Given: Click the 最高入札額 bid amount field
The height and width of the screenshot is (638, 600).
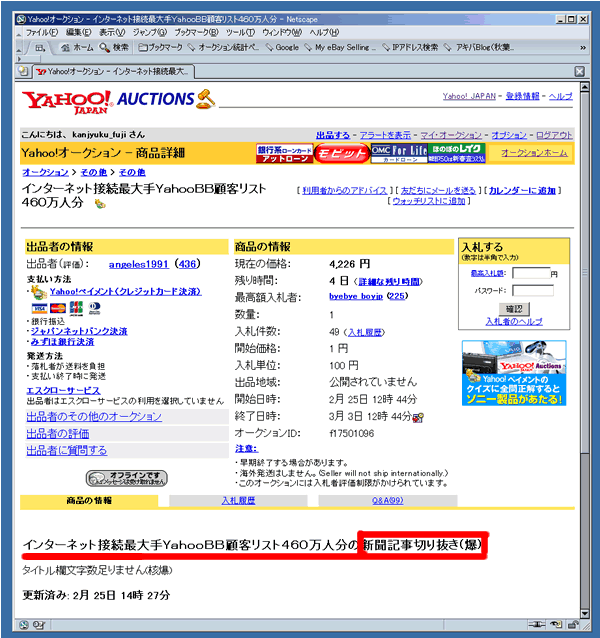Looking at the screenshot, I should (531, 273).
